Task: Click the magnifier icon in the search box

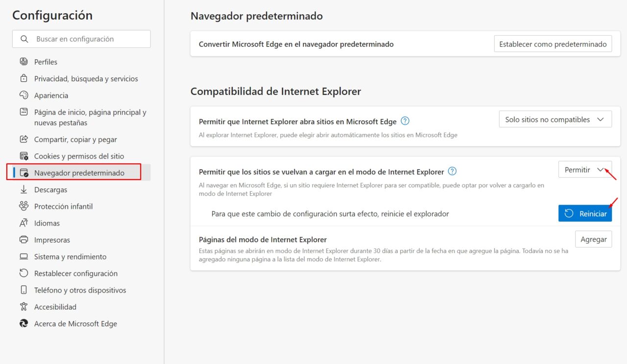Action: pos(24,39)
